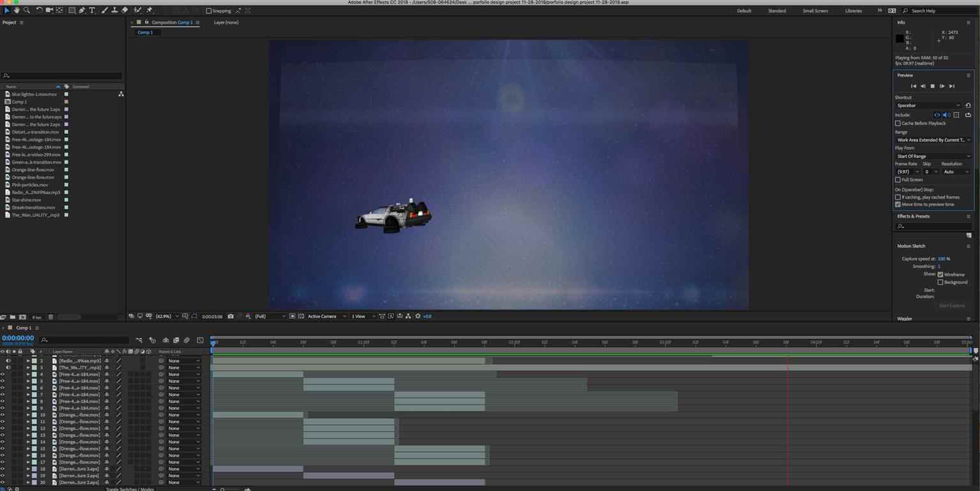
Task: Click the Search Help field
Action: pos(937,11)
